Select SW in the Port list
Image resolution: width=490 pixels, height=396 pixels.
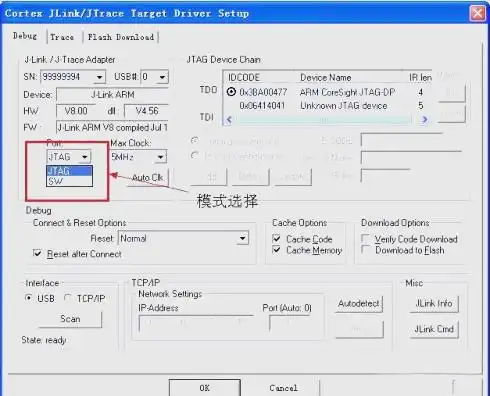tap(69, 181)
